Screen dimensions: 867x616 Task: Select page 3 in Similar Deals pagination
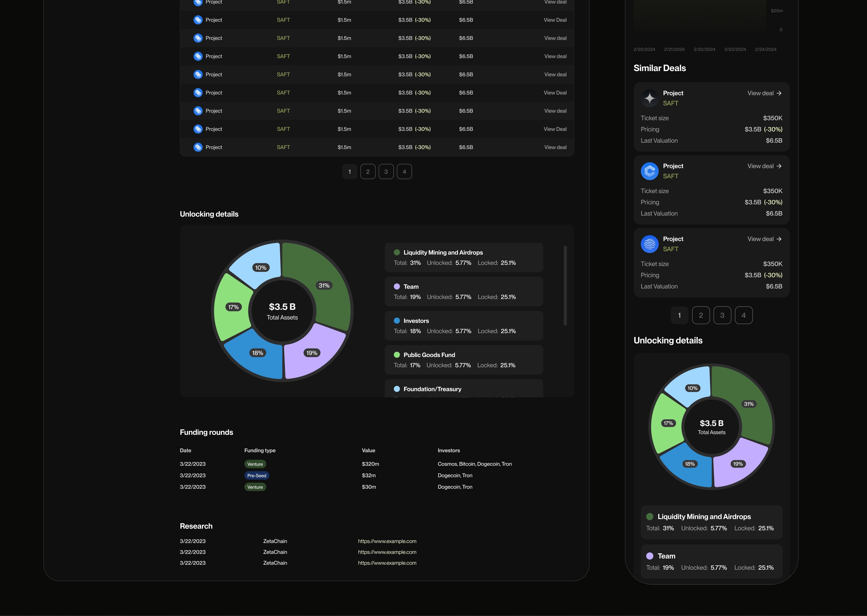722,315
